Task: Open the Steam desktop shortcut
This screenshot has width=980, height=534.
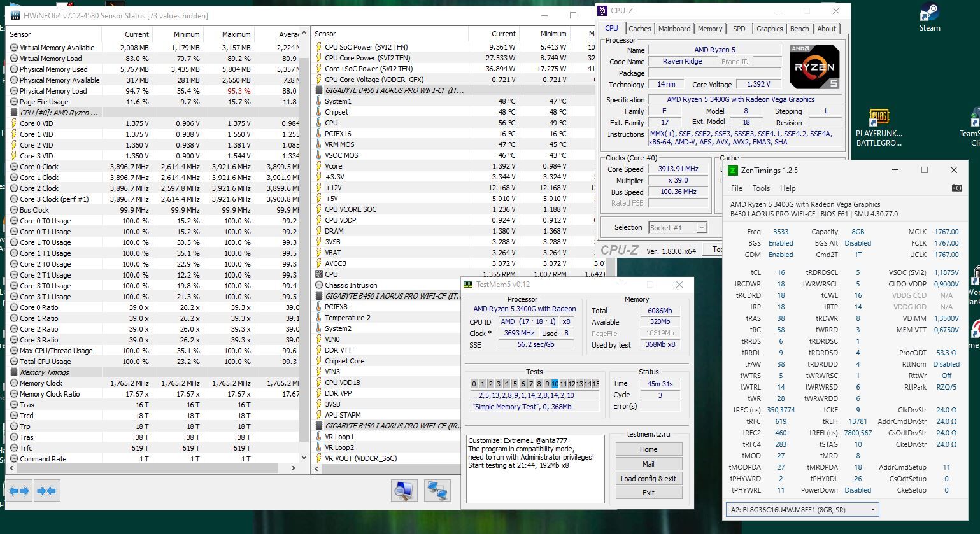Action: 930,17
